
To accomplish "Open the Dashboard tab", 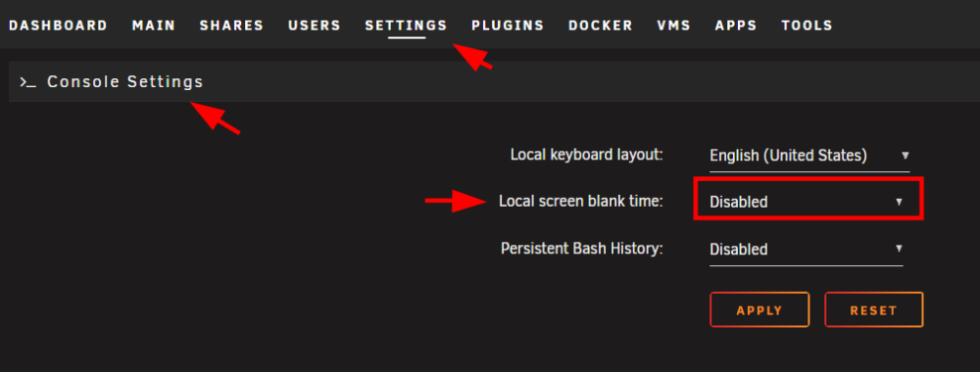I will coord(58,25).
